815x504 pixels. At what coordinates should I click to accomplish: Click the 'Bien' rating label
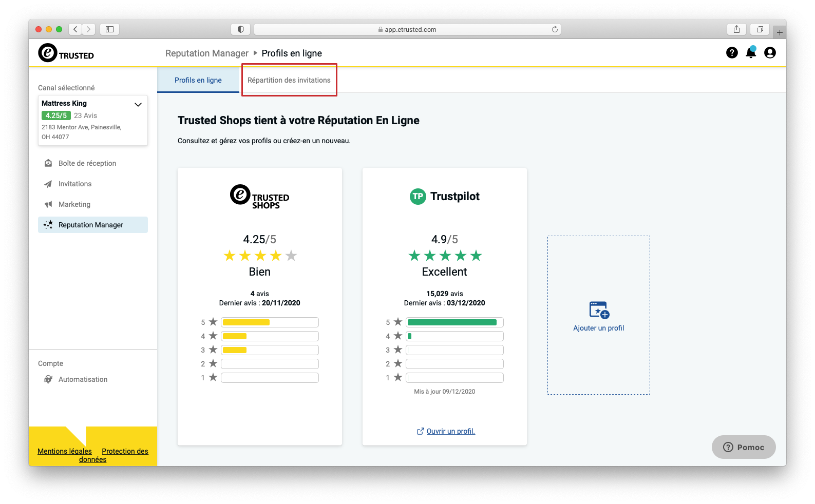pyautogui.click(x=260, y=272)
